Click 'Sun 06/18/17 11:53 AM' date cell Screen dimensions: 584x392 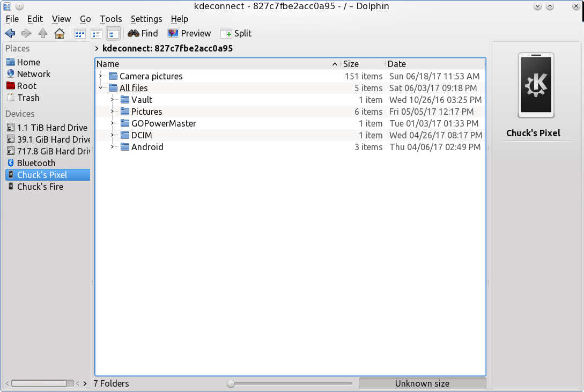click(x=434, y=76)
